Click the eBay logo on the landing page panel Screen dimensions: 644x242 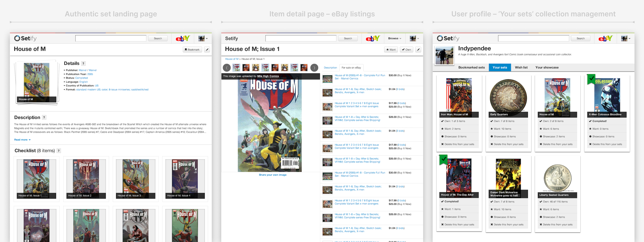(183, 38)
